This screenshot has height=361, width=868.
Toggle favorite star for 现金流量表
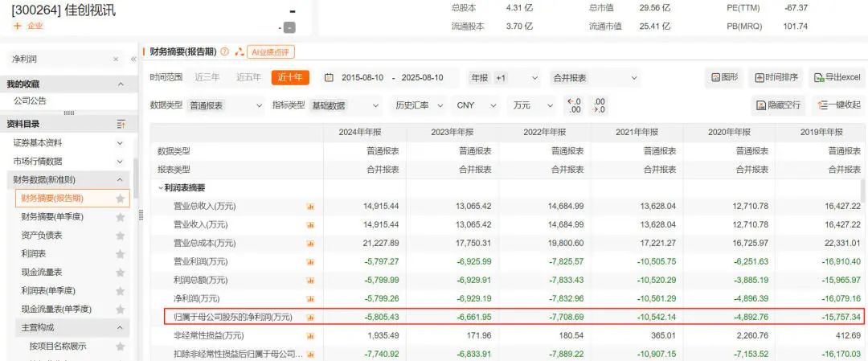pyautogui.click(x=120, y=273)
